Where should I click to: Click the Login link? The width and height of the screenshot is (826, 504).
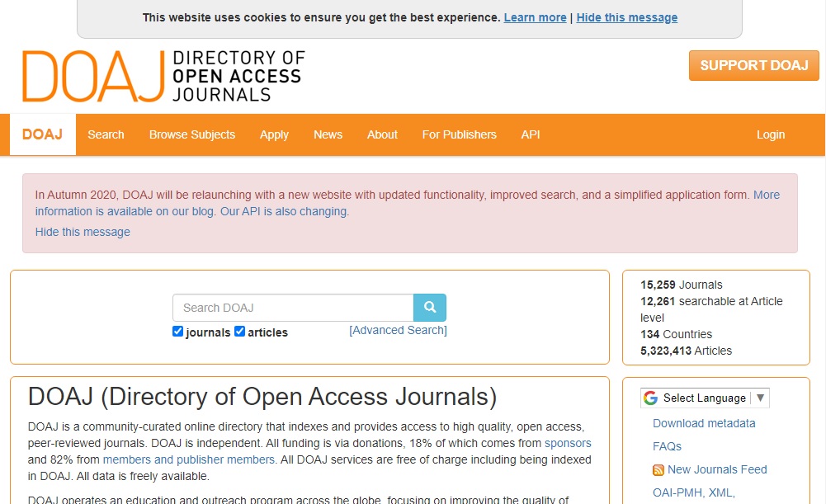(771, 134)
